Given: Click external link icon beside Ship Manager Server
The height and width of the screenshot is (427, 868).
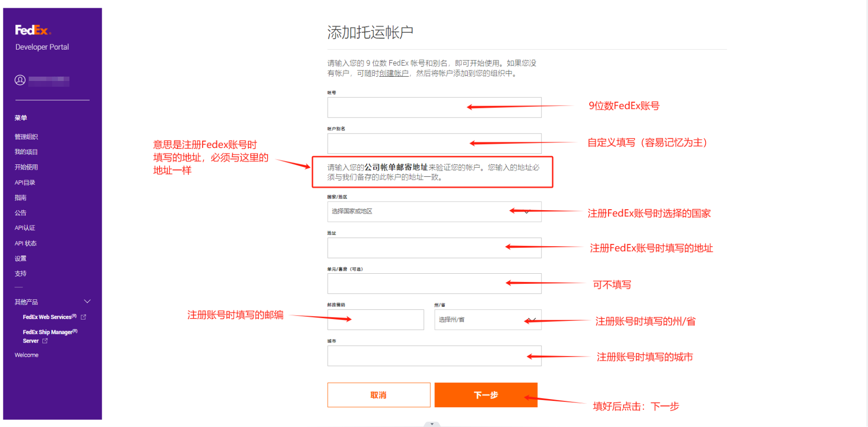Looking at the screenshot, I should 45,341.
